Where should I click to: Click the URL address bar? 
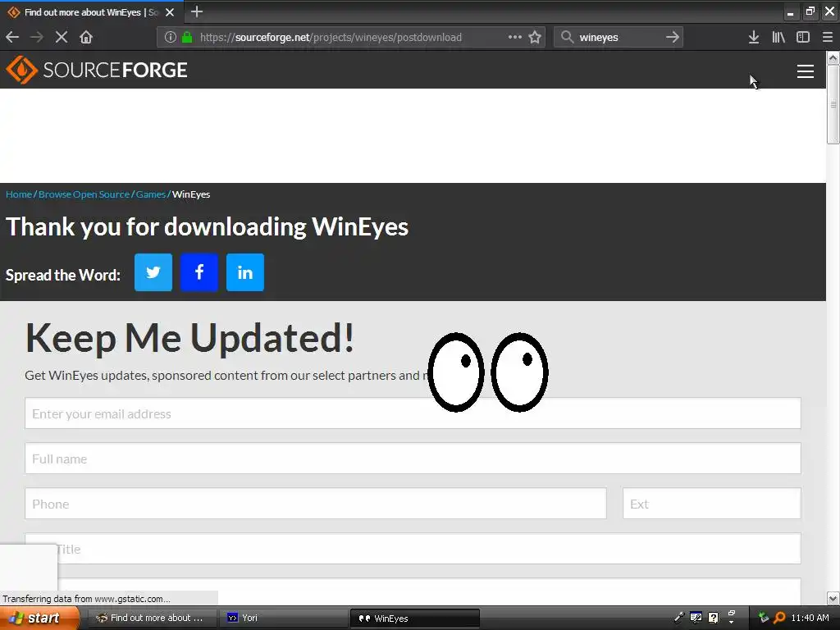pos(351,37)
